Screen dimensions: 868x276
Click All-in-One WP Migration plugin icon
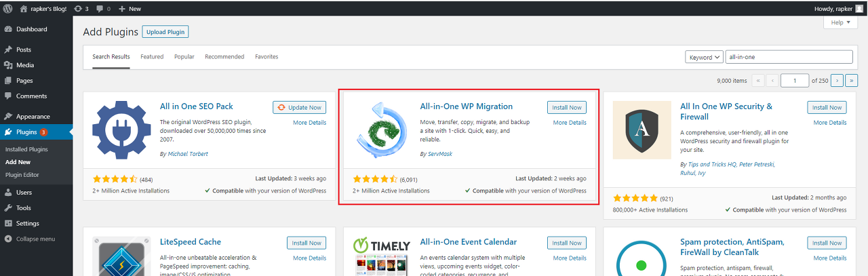(x=382, y=130)
